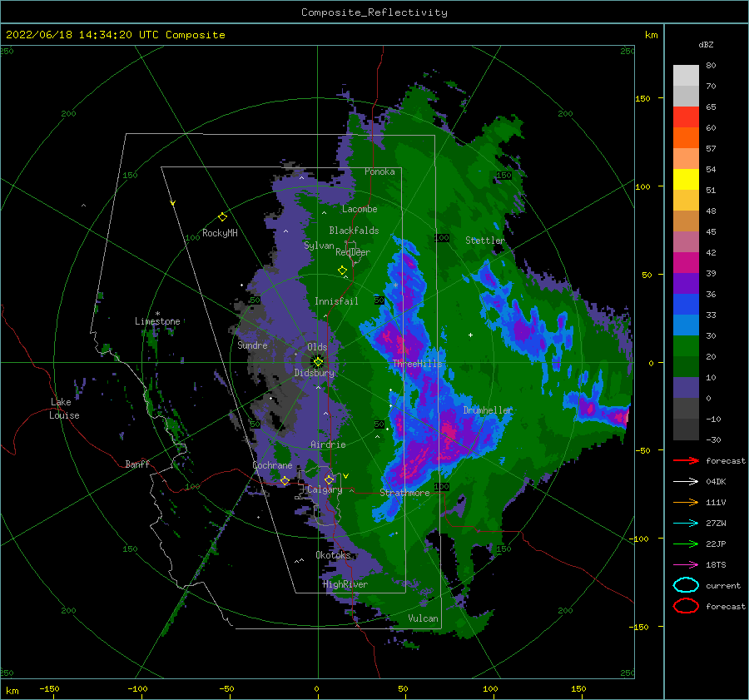Click the Didsbury city label
749x700 pixels.
coord(315,373)
